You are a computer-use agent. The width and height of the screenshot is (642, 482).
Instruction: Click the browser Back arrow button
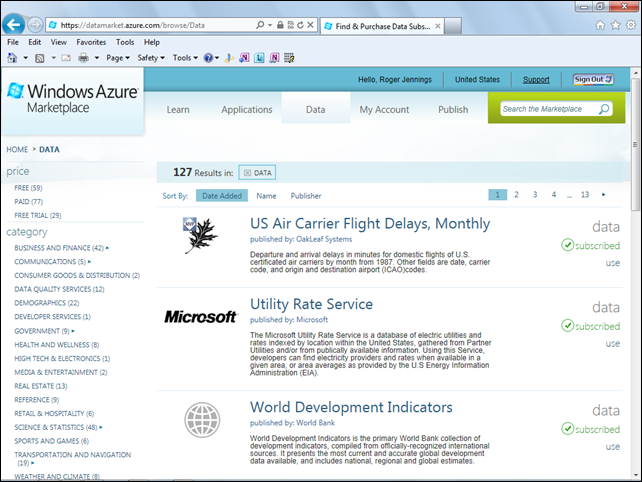[x=14, y=23]
